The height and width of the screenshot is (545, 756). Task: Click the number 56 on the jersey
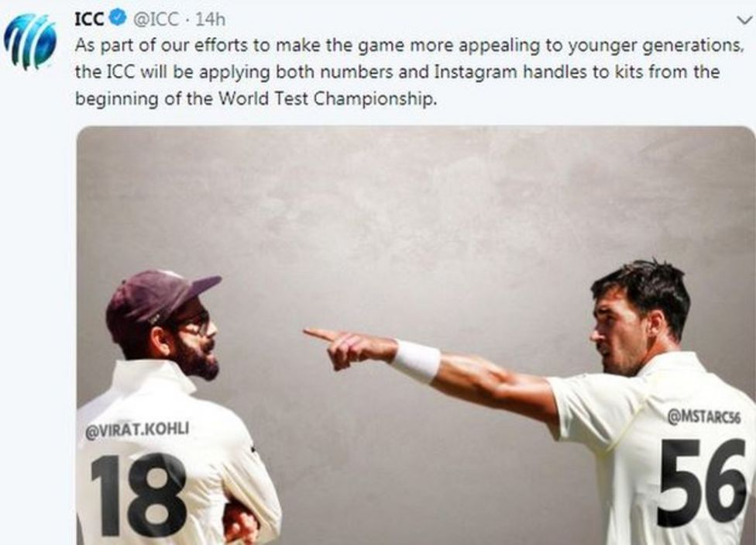(702, 482)
